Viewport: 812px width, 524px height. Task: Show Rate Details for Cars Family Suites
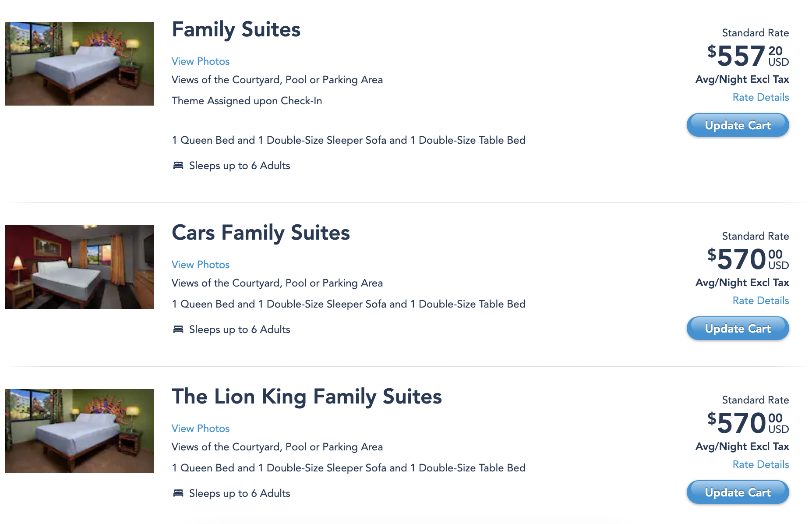[761, 301]
